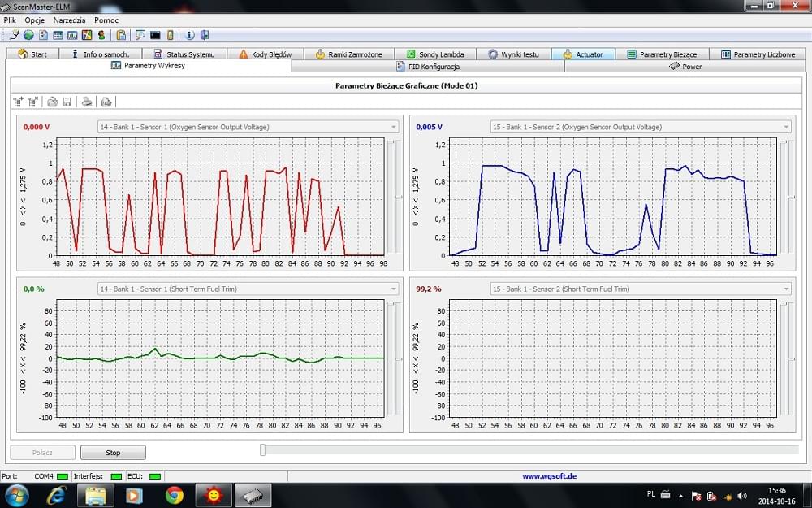Switch to the Ramki Zamrożone tab
This screenshot has height=508, width=812.
(349, 54)
